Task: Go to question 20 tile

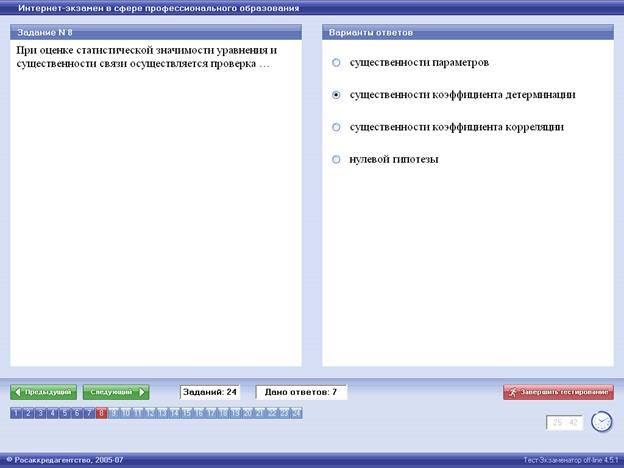Action: pos(248,413)
